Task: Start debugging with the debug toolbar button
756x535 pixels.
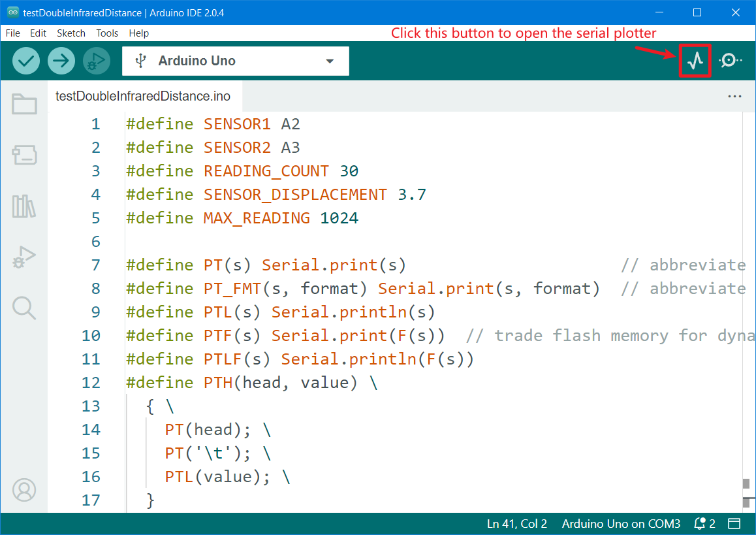Action: click(x=97, y=61)
